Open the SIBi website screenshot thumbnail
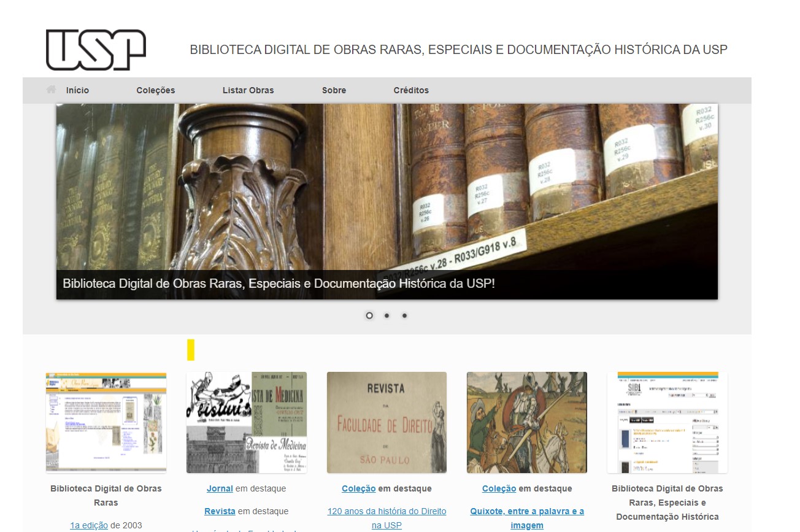The height and width of the screenshot is (532, 800). click(667, 422)
